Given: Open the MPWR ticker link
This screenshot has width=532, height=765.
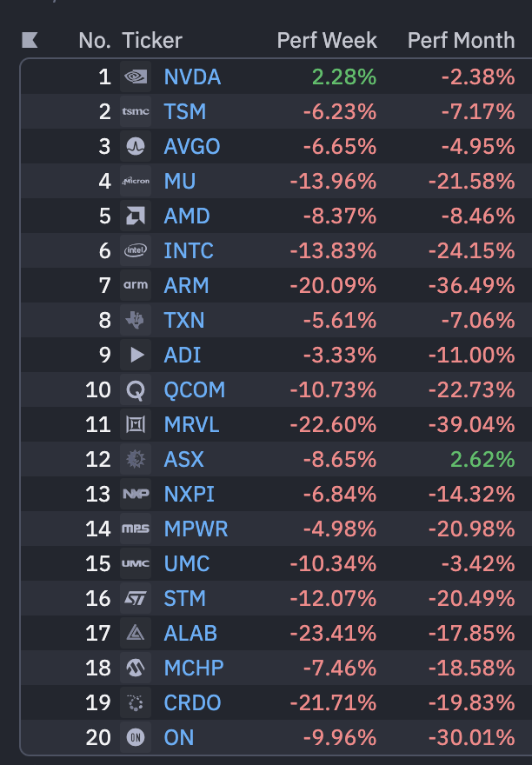Looking at the screenshot, I should point(196,529).
